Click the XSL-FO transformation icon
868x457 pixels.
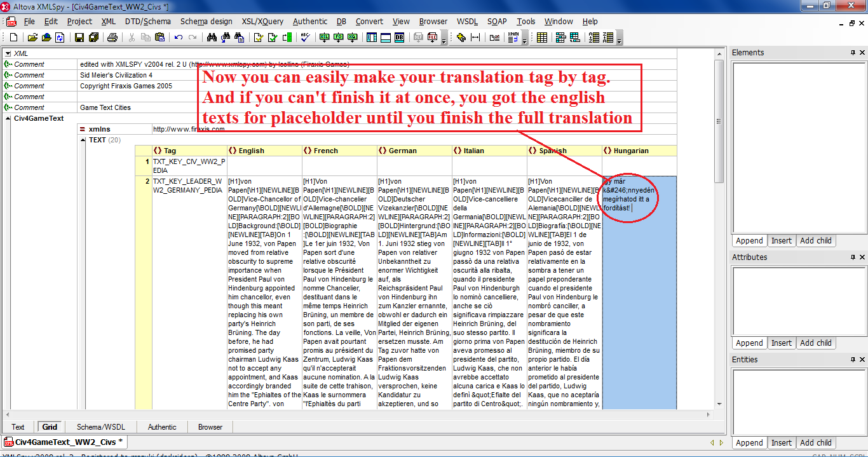[x=339, y=38]
